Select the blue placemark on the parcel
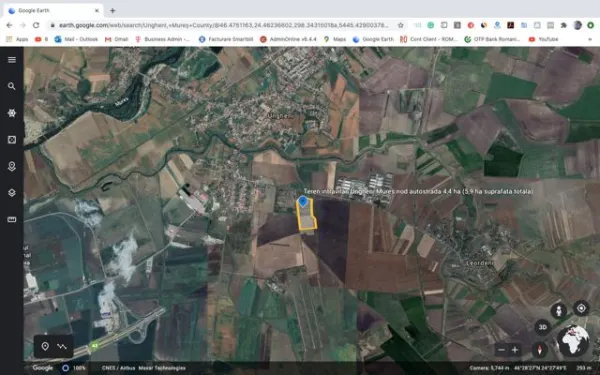 pos(303,202)
